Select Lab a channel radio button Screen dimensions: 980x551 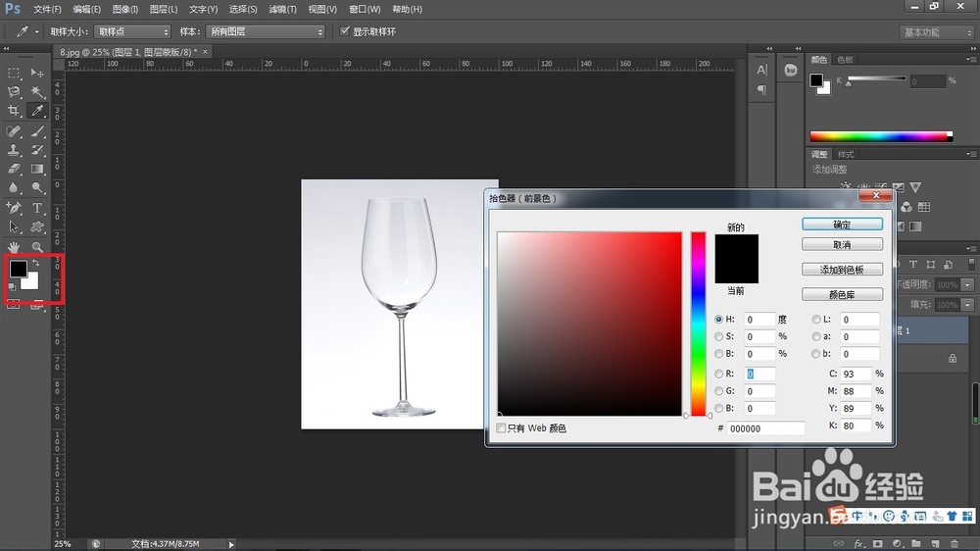(x=816, y=336)
